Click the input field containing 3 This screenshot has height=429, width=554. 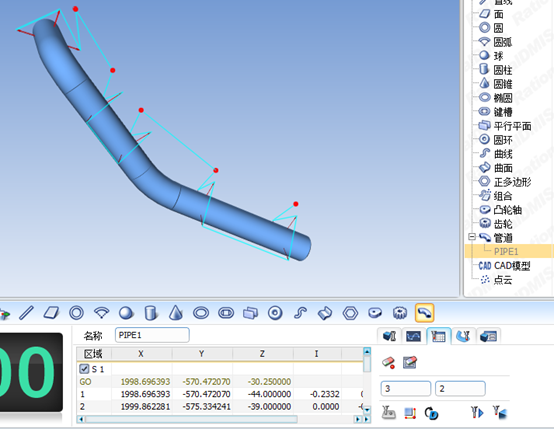406,389
